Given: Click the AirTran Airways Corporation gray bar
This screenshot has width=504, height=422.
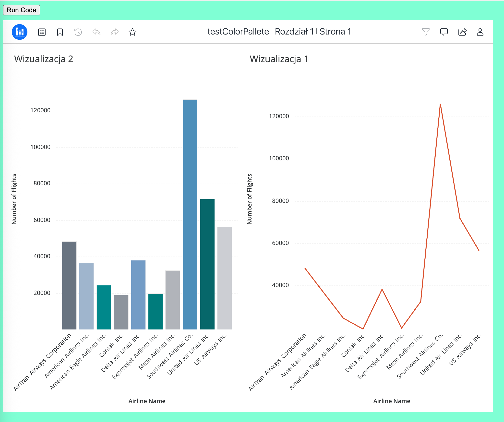Looking at the screenshot, I should pos(69,285).
